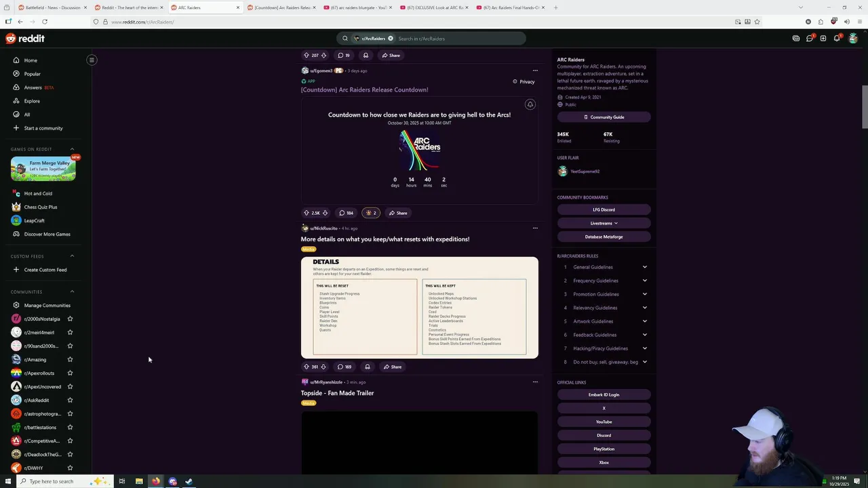Screen dimensions: 868x488
Task: Favorite r/AskReddit with star
Action: pos(70,400)
